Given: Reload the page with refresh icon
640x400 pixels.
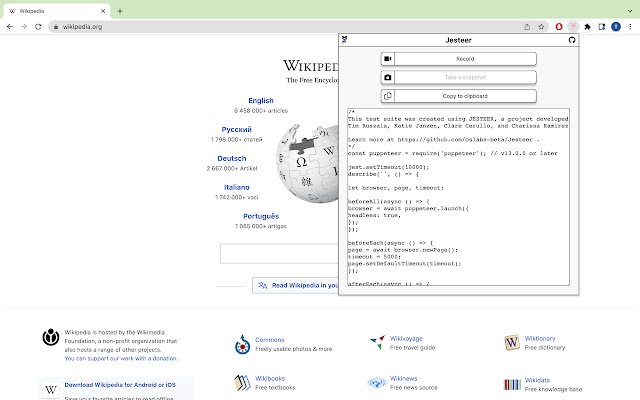Looking at the screenshot, I should tap(38, 27).
